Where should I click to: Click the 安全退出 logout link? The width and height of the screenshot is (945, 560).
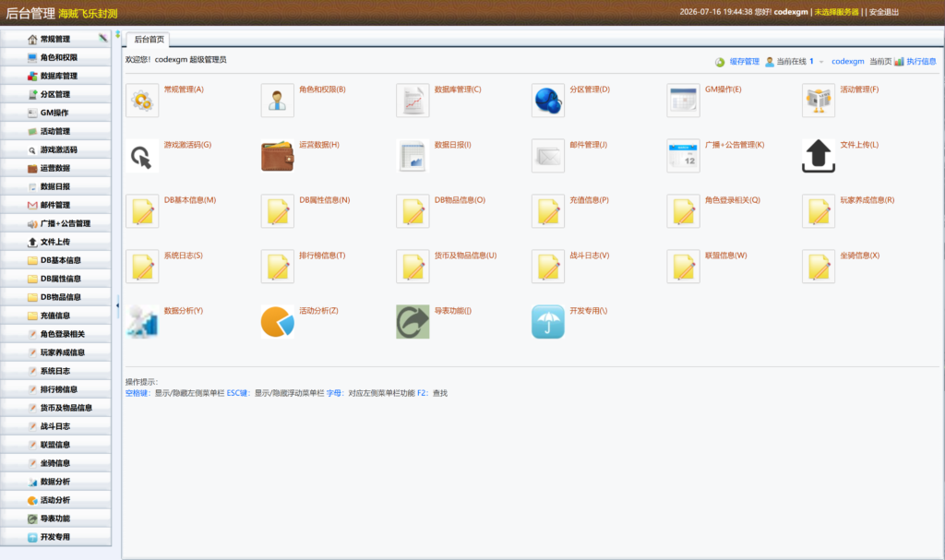(883, 12)
